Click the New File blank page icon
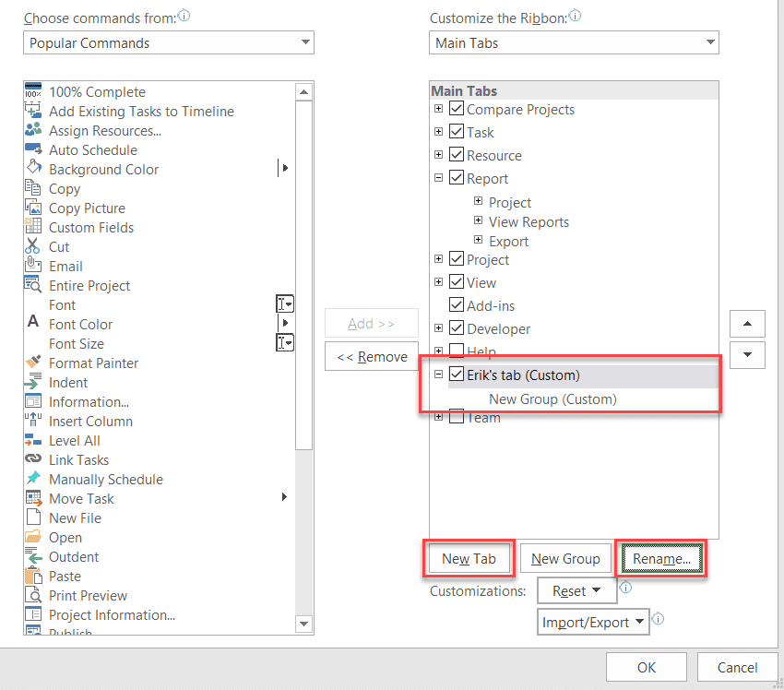Image resolution: width=784 pixels, height=690 pixels. [33, 517]
